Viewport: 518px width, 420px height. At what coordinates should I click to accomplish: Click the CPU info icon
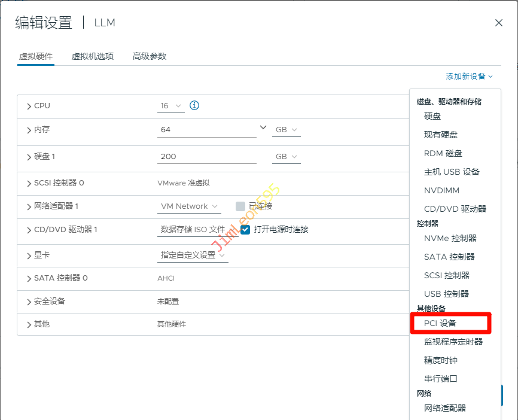194,106
